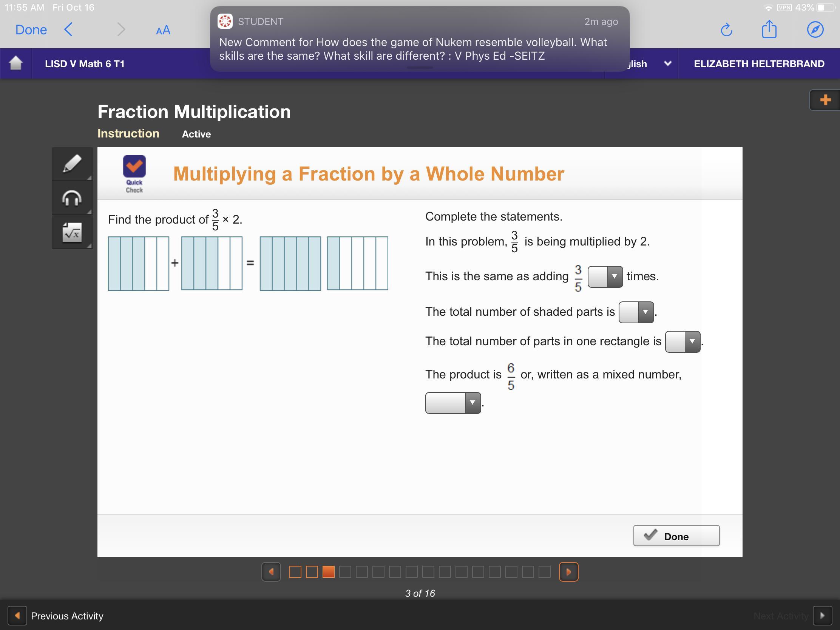
Task: Click the orange plus button
Action: coord(825,100)
